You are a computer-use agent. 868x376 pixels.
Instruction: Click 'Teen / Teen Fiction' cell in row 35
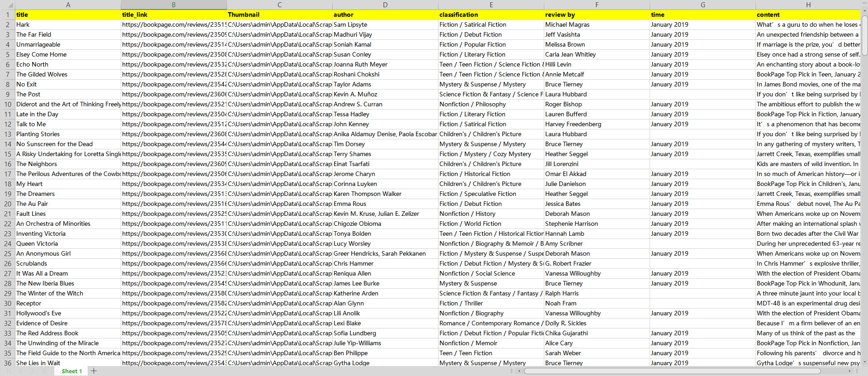click(x=491, y=353)
